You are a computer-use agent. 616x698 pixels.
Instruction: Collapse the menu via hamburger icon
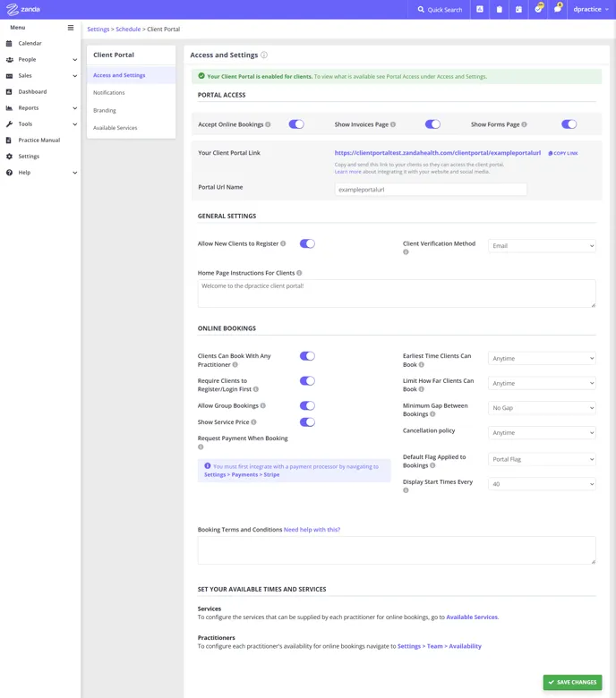pyautogui.click(x=71, y=28)
